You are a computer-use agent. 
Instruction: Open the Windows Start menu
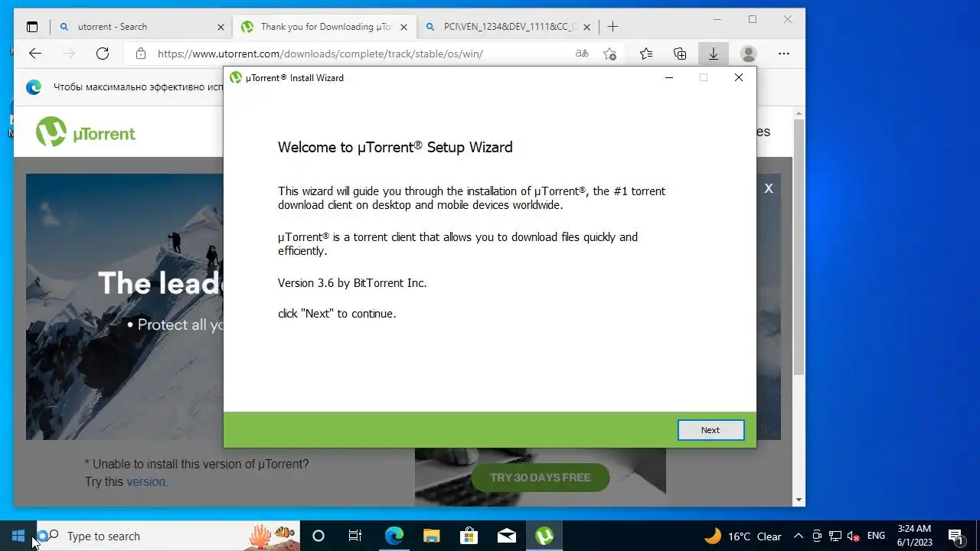click(x=18, y=536)
